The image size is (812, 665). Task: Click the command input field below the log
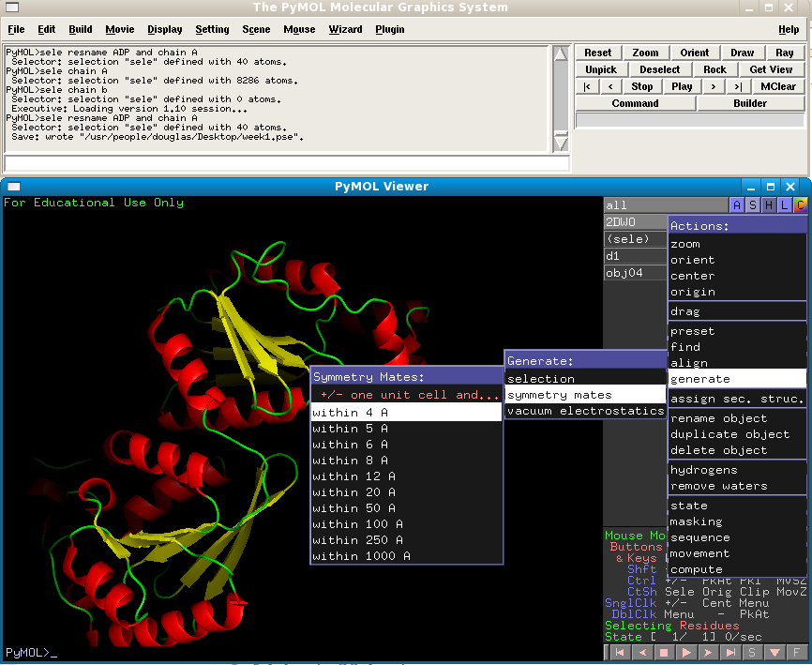coord(286,163)
